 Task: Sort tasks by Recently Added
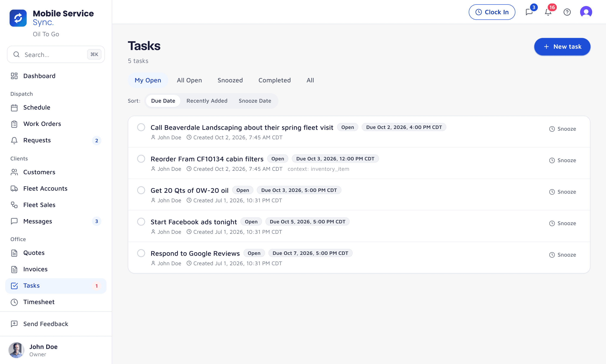point(207,101)
